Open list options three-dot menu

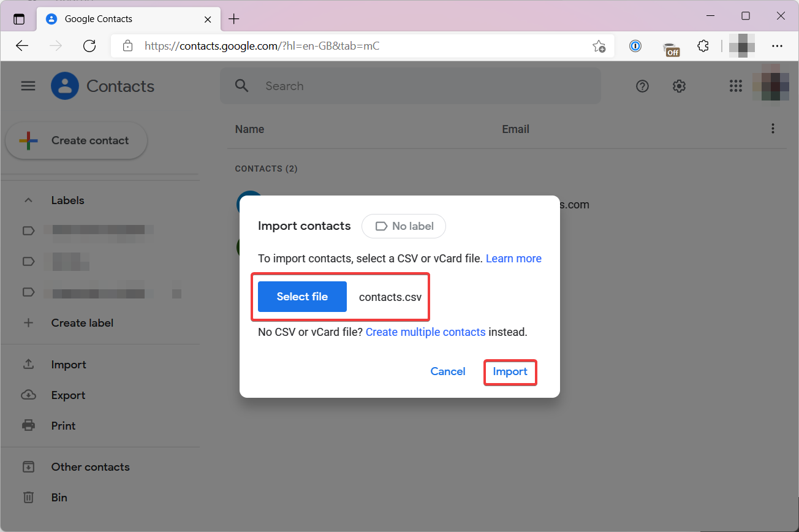click(x=773, y=129)
